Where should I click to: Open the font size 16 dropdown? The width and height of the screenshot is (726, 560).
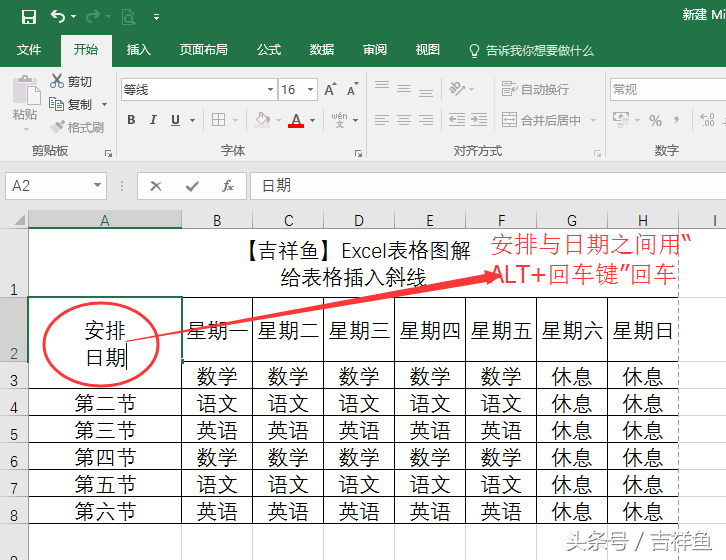[310, 89]
